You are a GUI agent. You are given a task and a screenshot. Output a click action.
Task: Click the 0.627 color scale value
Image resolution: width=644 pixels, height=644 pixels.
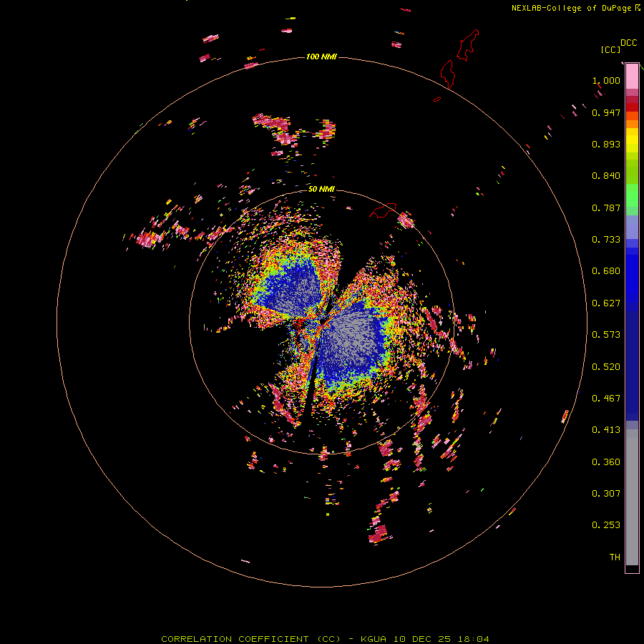pyautogui.click(x=606, y=303)
